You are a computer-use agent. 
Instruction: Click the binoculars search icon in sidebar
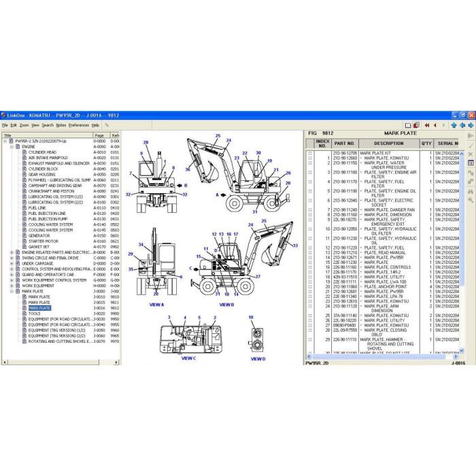point(471,192)
